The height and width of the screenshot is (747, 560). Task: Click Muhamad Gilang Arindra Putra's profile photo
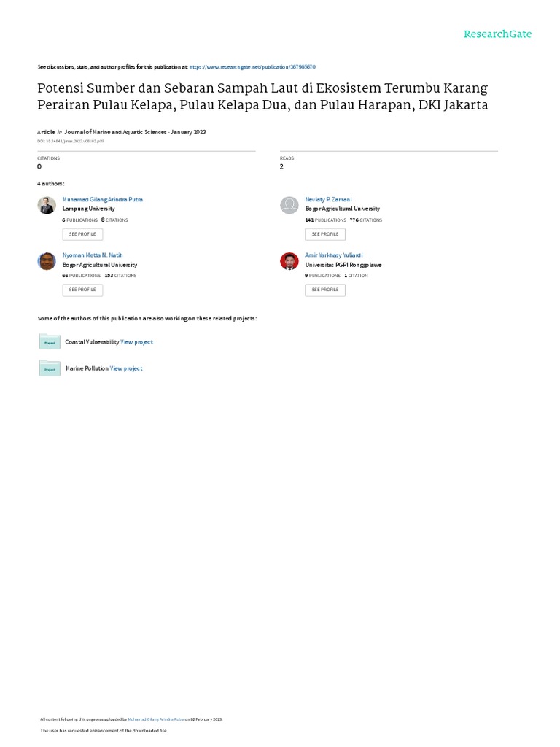tap(47, 205)
